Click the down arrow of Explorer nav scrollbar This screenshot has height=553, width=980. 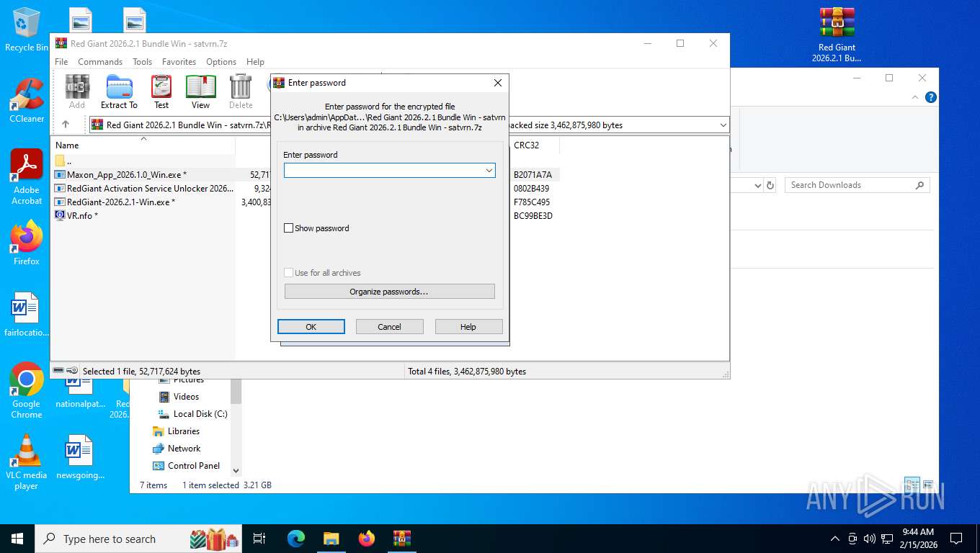pyautogui.click(x=236, y=470)
